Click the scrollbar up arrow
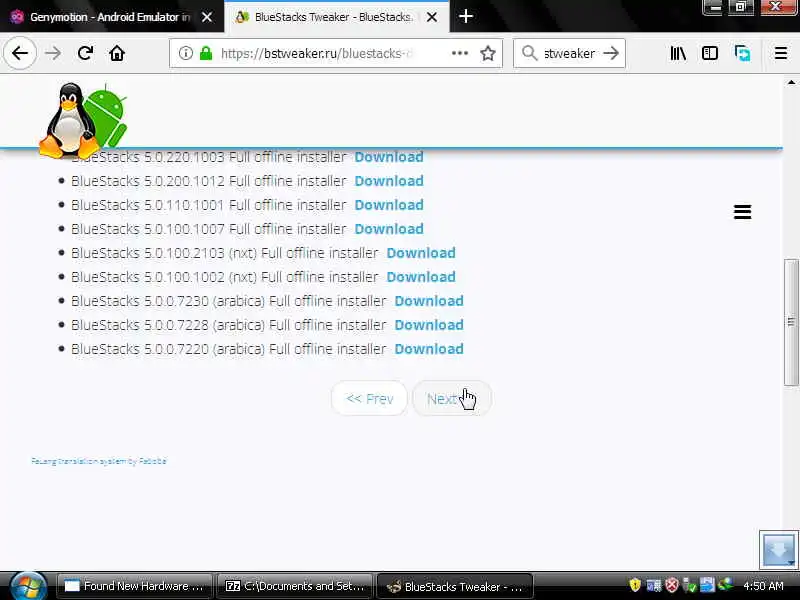This screenshot has height=600, width=800. 791,82
